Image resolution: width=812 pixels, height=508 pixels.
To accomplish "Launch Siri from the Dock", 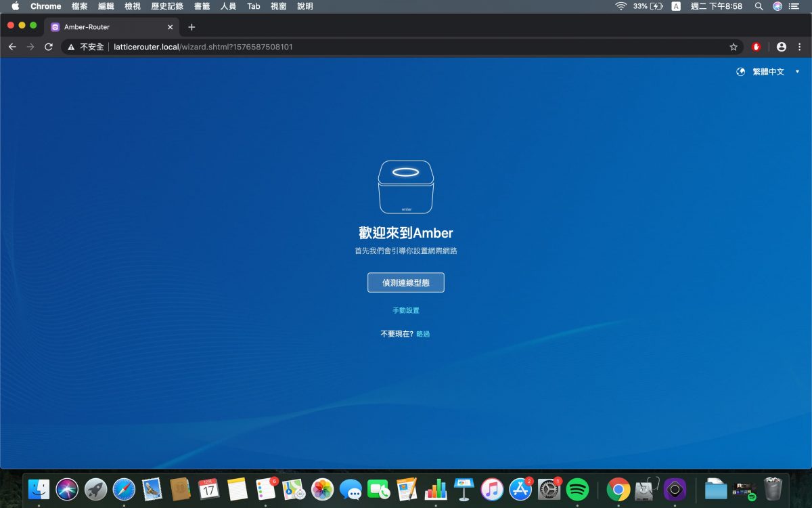I will point(67,488).
